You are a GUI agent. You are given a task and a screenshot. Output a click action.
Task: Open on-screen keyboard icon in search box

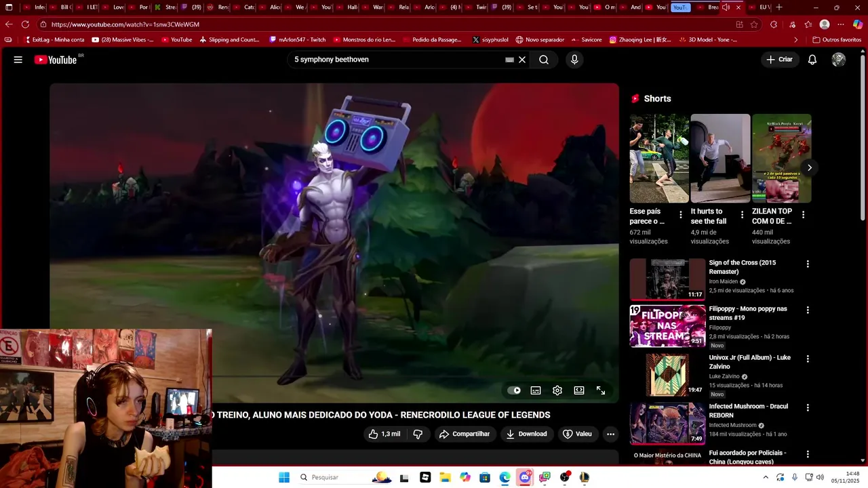(x=509, y=60)
